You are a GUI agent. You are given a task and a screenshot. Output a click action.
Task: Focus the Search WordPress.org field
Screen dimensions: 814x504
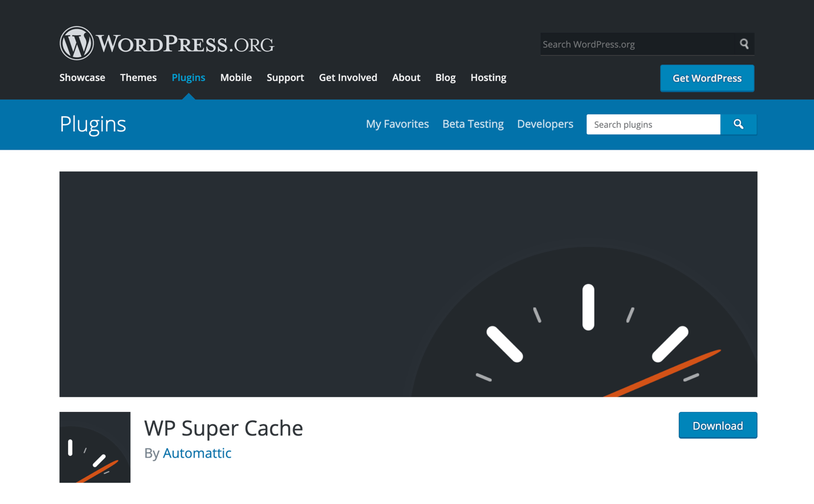tap(637, 44)
